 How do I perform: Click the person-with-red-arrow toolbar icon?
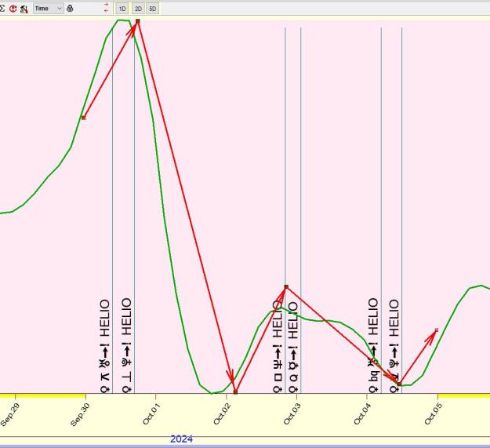24,9
